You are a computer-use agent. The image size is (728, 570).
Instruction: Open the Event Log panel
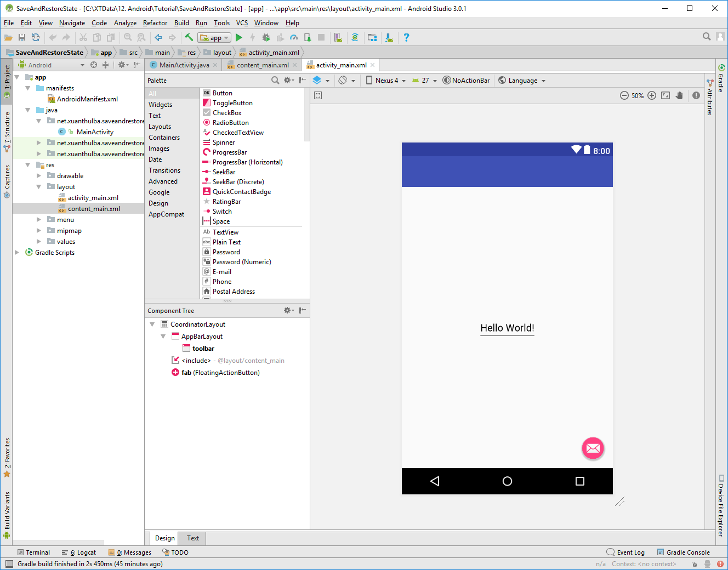click(x=625, y=552)
